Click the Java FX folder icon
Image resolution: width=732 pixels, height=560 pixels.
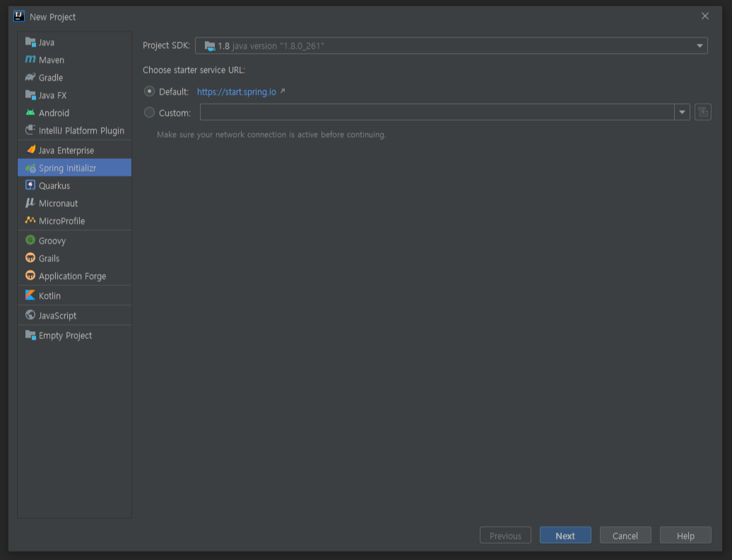(30, 95)
